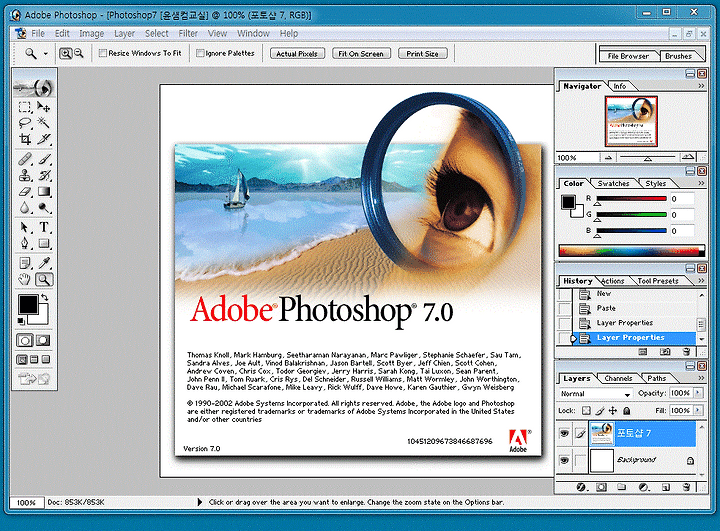Select the Eraser tool
720x531 pixels.
(x=25, y=191)
